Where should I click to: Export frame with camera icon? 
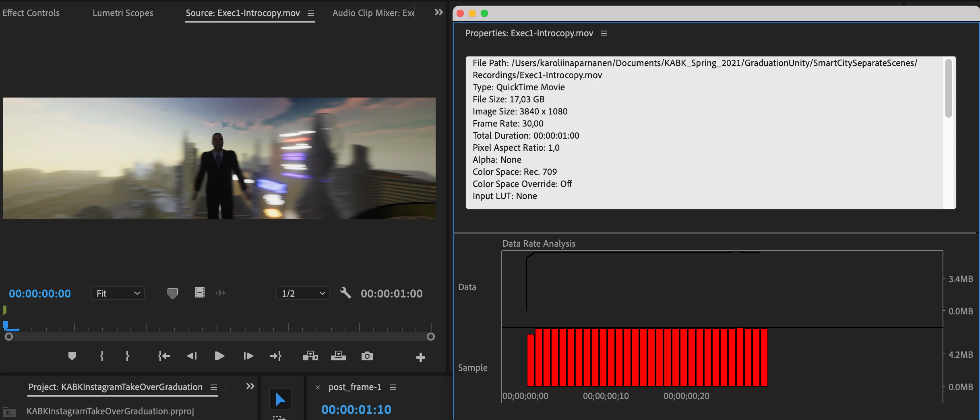click(367, 356)
